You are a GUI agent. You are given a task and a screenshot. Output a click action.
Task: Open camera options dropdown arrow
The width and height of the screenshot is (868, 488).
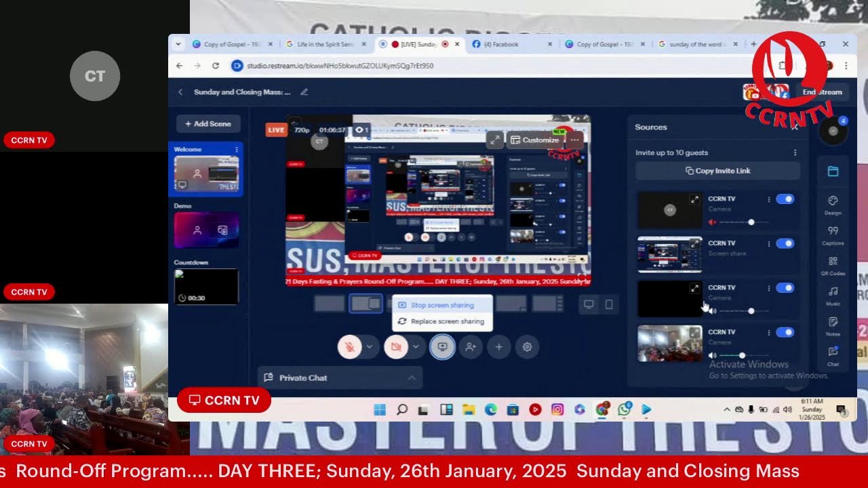coord(416,346)
